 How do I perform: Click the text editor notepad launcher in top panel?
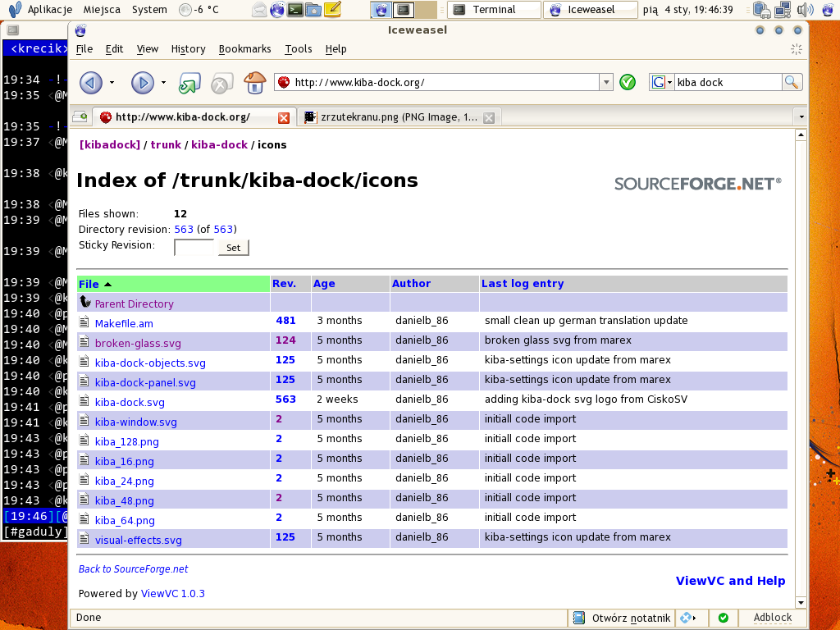point(333,9)
